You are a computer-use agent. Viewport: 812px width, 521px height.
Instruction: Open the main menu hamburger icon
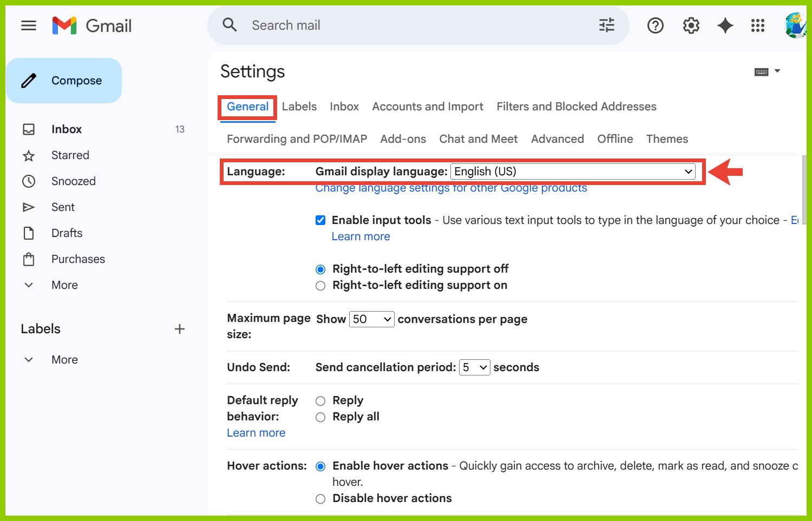[x=29, y=25]
